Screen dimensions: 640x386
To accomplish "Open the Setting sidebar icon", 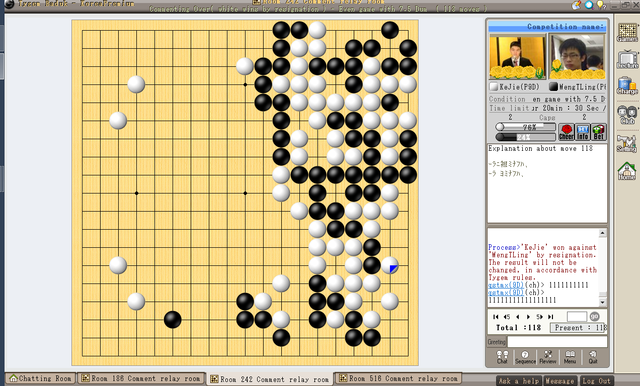I will (x=627, y=143).
